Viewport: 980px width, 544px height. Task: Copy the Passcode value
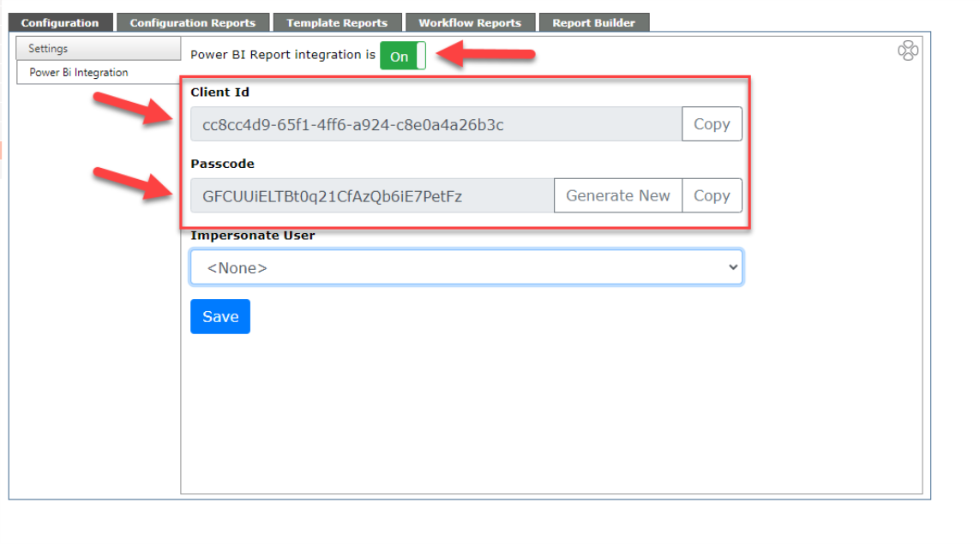(712, 195)
